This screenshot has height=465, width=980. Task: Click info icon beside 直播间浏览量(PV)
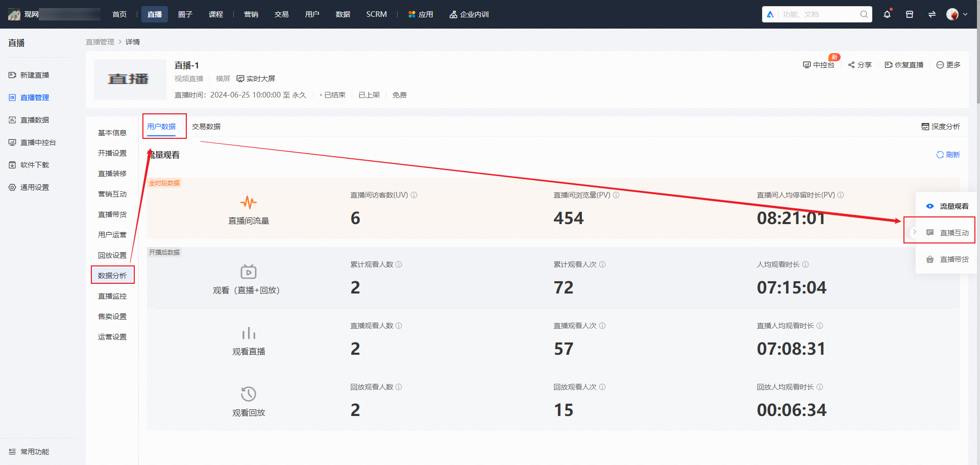click(x=616, y=195)
